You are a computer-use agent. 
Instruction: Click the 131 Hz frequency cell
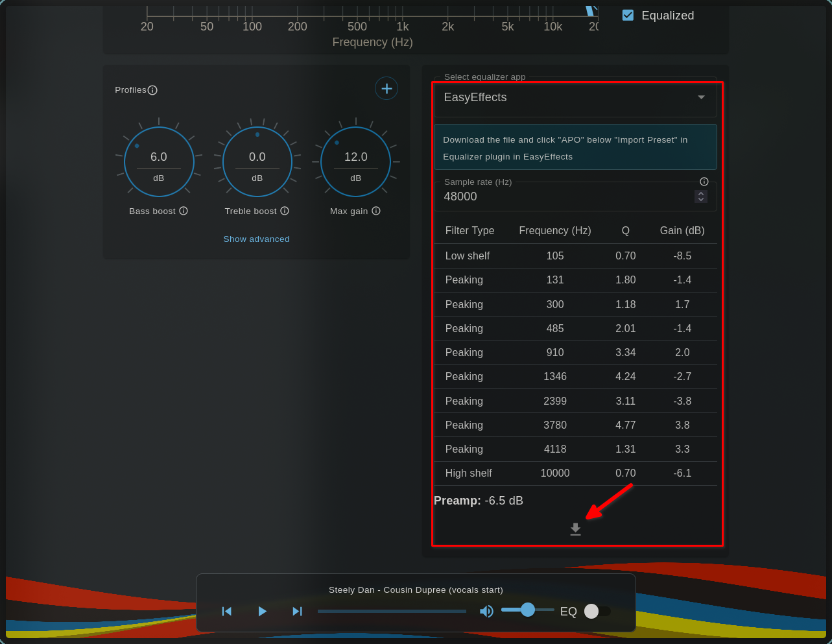pos(555,280)
